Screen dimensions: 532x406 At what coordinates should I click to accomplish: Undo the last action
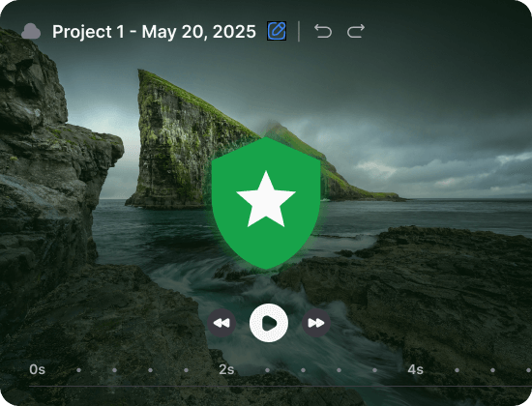click(x=323, y=31)
